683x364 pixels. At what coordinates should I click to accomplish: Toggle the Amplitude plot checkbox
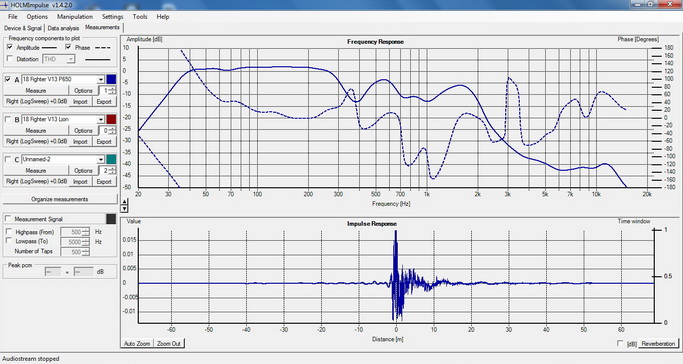pyautogui.click(x=10, y=47)
